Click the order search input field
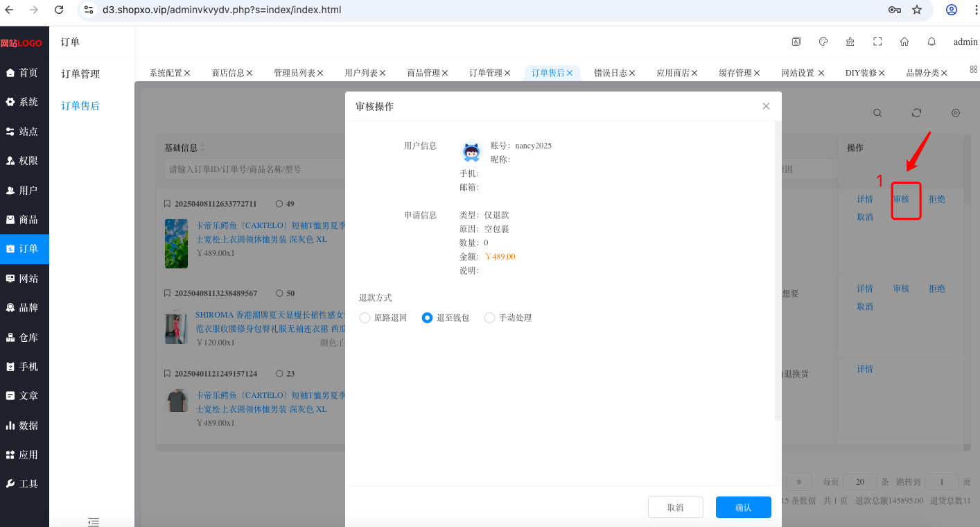980x527 pixels. 254,169
